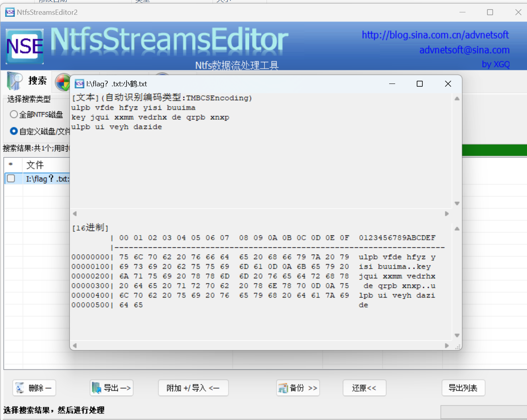This screenshot has height=420, width=527.
Task: Click the 导出 —> button
Action: pos(111,388)
